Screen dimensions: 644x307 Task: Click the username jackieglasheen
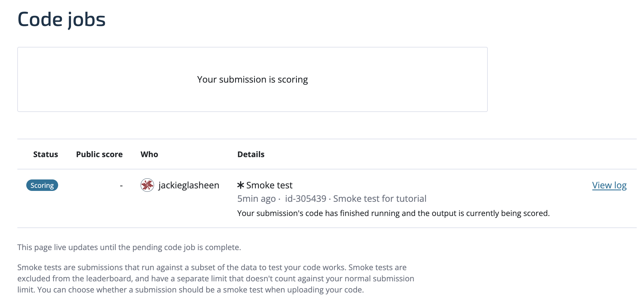tap(188, 185)
